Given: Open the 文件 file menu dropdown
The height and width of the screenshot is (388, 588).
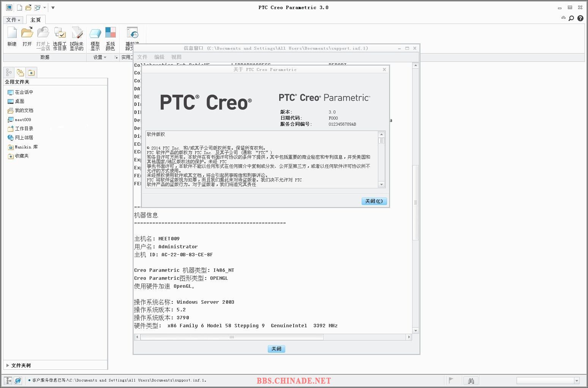Looking at the screenshot, I should (13, 20).
